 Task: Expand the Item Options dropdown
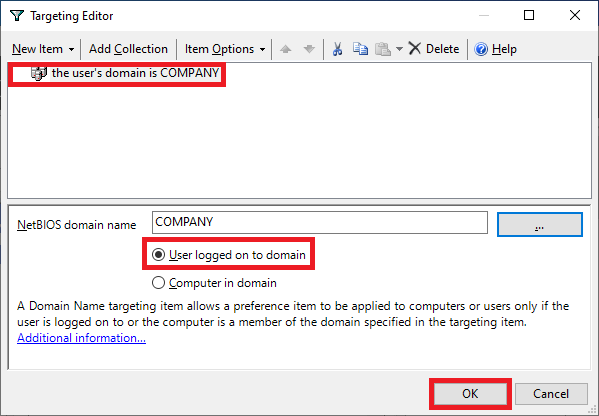(225, 49)
